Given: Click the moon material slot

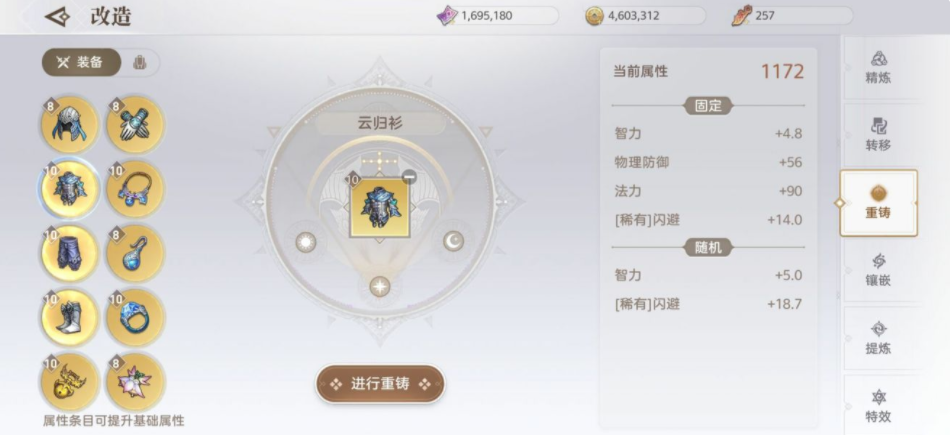Looking at the screenshot, I should (453, 242).
